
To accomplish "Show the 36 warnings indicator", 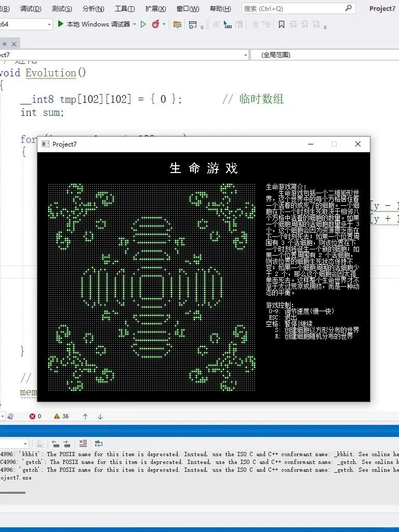I will pyautogui.click(x=61, y=416).
